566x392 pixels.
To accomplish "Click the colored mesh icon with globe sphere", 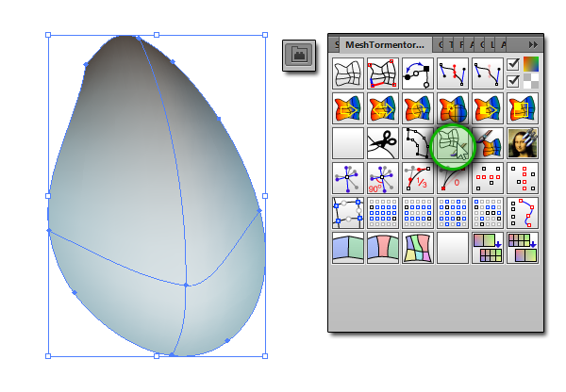I will [x=453, y=108].
